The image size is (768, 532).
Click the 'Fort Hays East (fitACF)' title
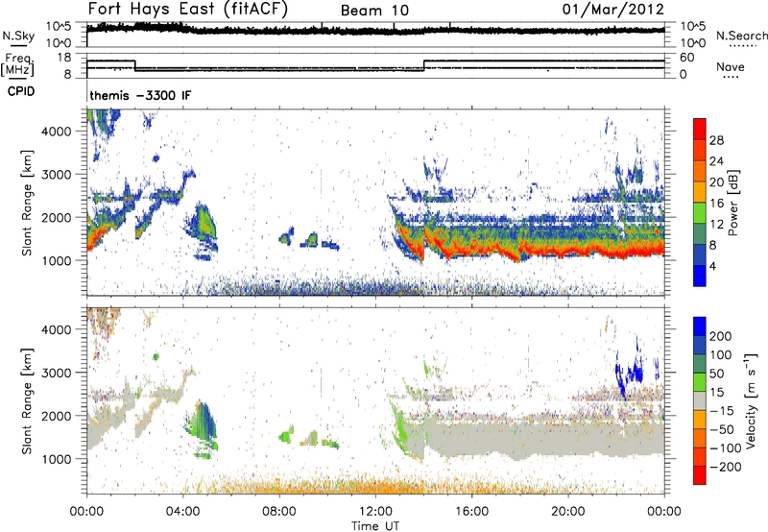click(187, 10)
